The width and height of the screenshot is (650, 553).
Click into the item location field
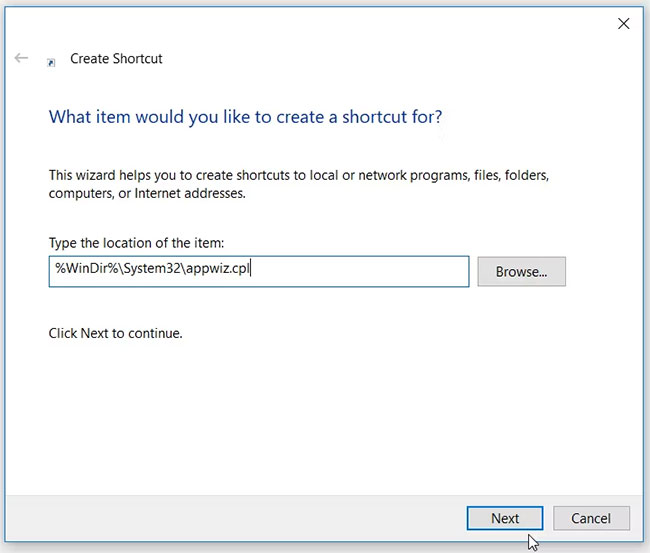(259, 272)
